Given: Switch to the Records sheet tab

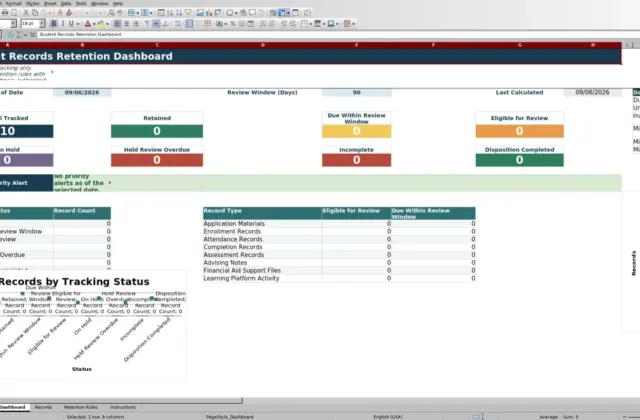Looking at the screenshot, I should (43, 407).
